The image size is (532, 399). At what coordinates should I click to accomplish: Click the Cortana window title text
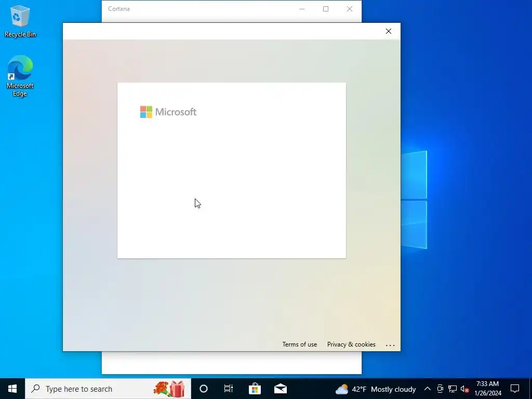pyautogui.click(x=119, y=9)
